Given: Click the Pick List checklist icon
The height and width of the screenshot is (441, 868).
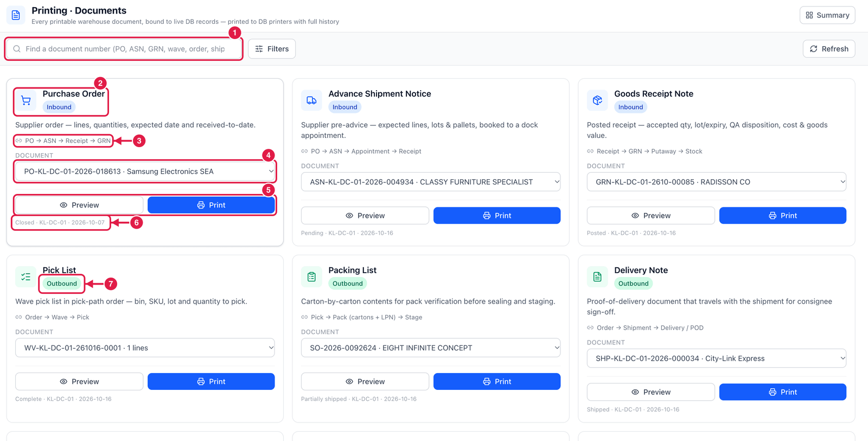Looking at the screenshot, I should coord(25,277).
